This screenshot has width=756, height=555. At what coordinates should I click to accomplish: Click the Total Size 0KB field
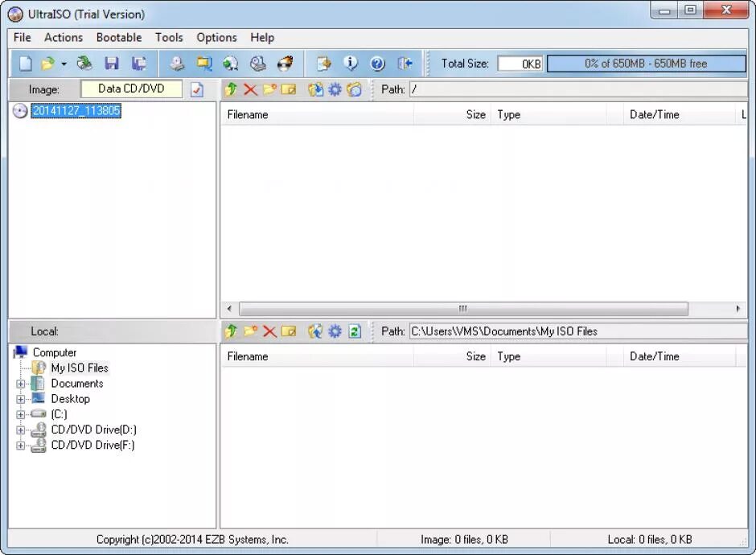click(x=520, y=64)
